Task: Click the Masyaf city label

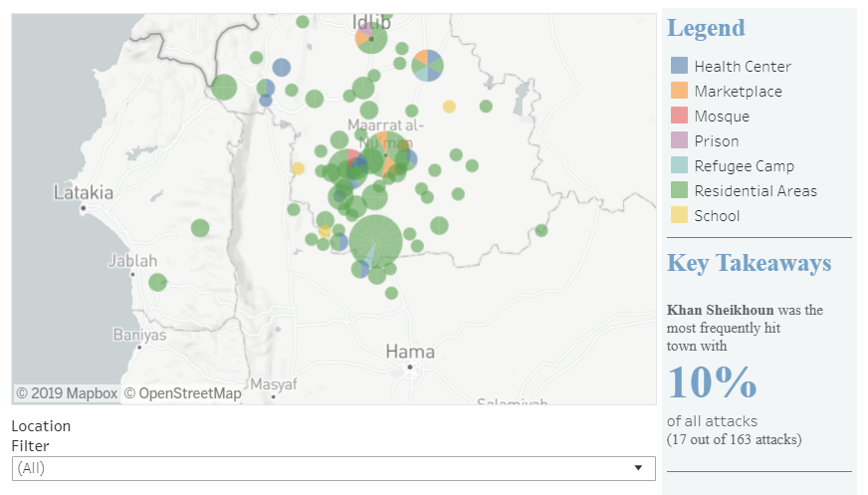Action: tap(274, 384)
